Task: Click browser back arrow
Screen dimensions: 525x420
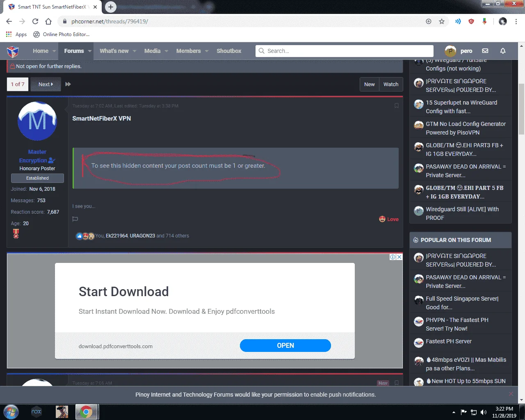Action: (9, 21)
